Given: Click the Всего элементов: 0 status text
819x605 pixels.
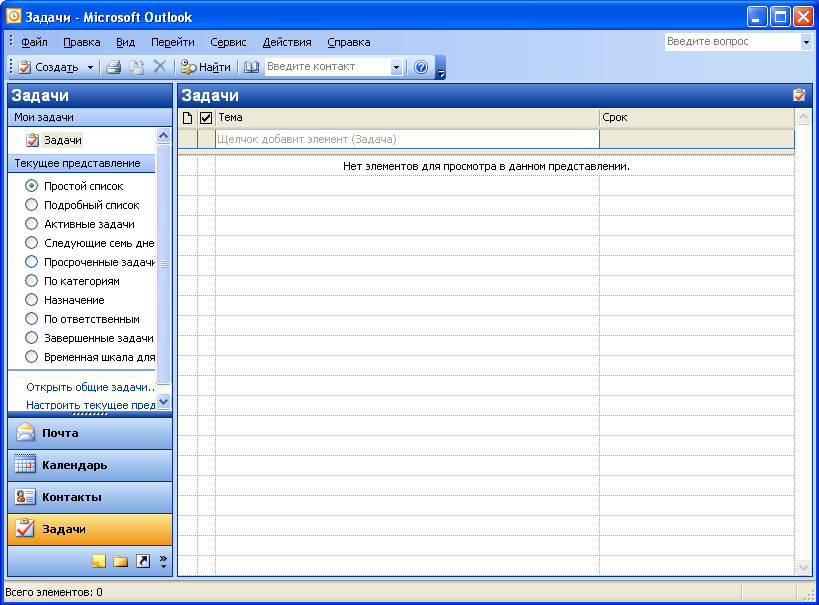Looking at the screenshot, I should (54, 592).
